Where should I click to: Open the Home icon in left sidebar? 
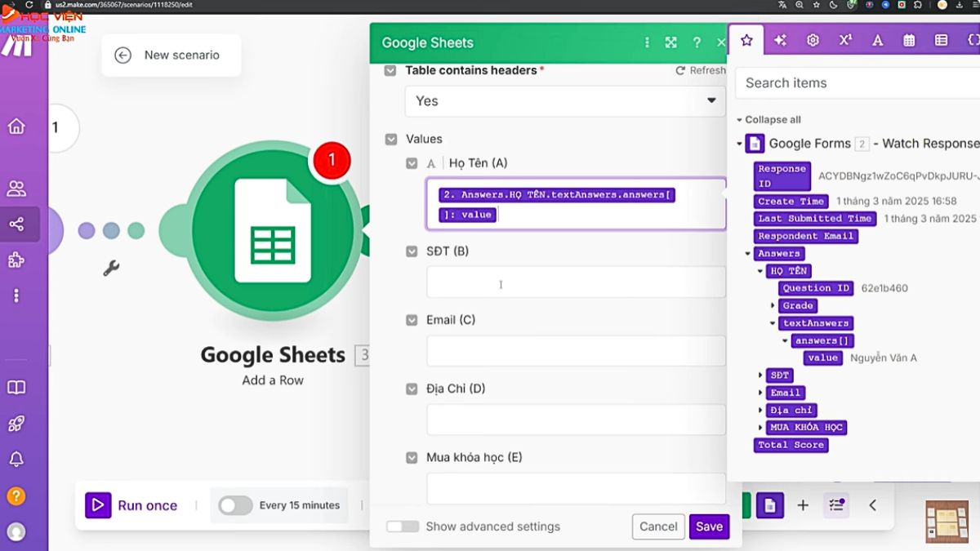click(16, 127)
